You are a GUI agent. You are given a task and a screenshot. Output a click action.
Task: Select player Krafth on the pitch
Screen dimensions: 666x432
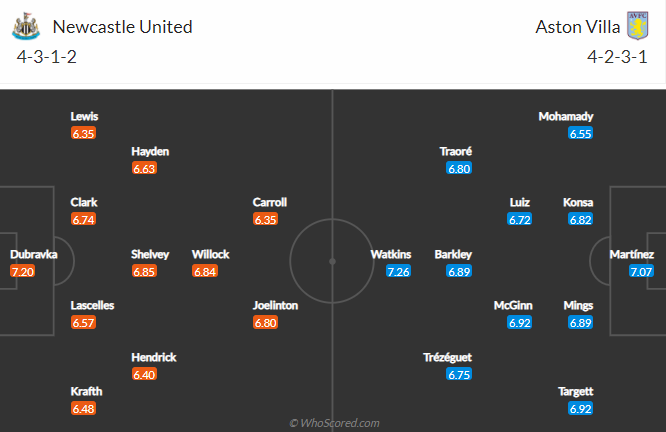pos(85,391)
